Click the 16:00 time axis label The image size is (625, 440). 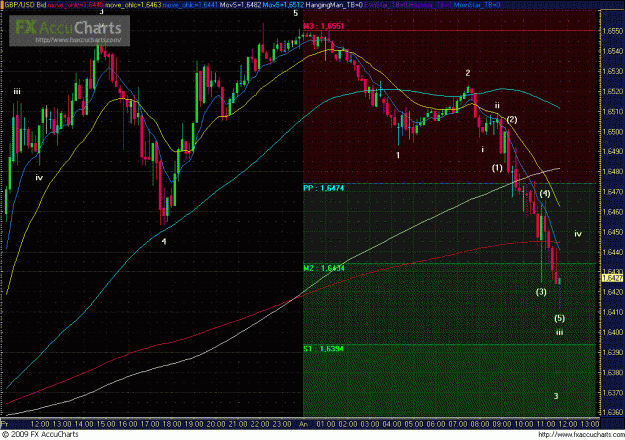click(x=128, y=424)
